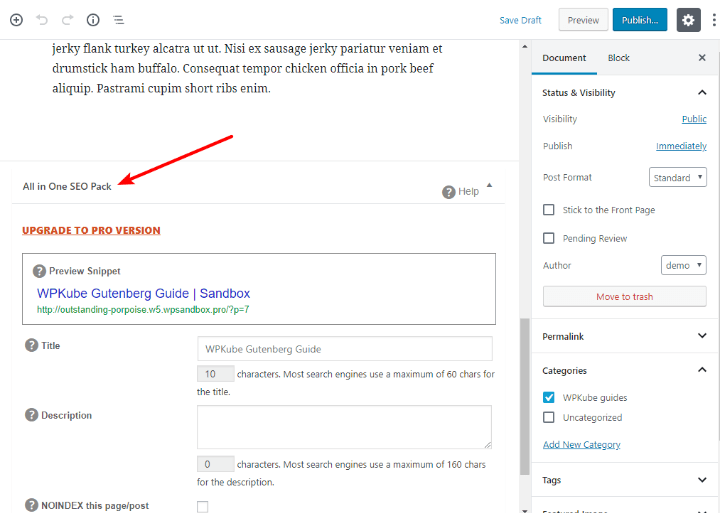Click the title character count box
720x513 pixels.
pyautogui.click(x=216, y=374)
